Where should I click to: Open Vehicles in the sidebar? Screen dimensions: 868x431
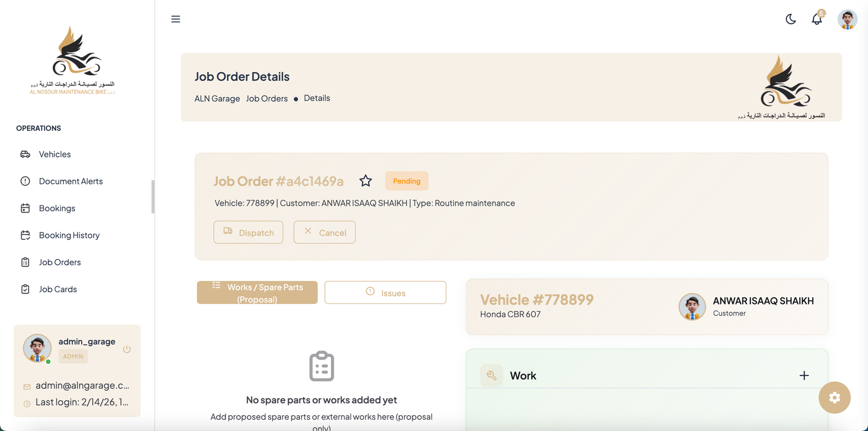pos(55,154)
